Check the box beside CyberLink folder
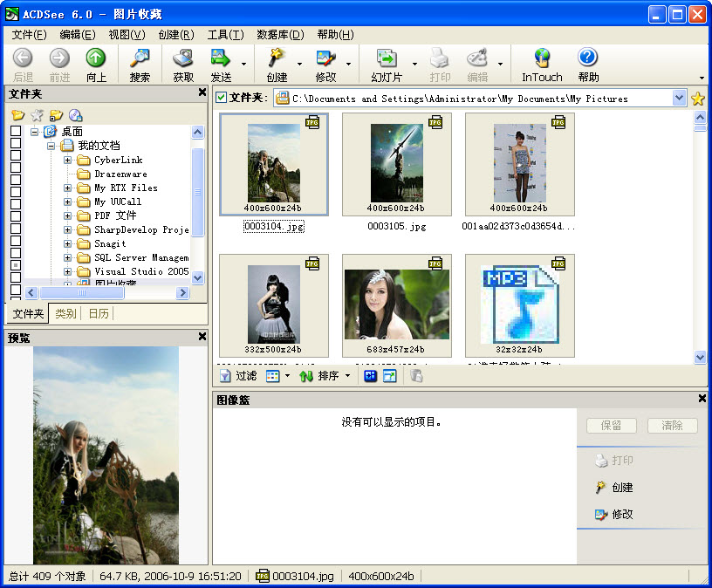Viewport: 712px width, 588px height. [x=16, y=160]
